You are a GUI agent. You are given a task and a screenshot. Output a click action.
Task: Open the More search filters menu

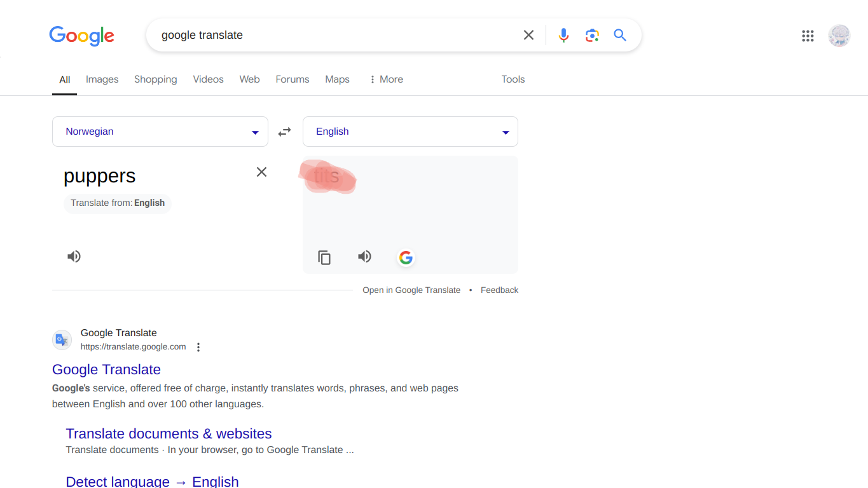pos(386,79)
